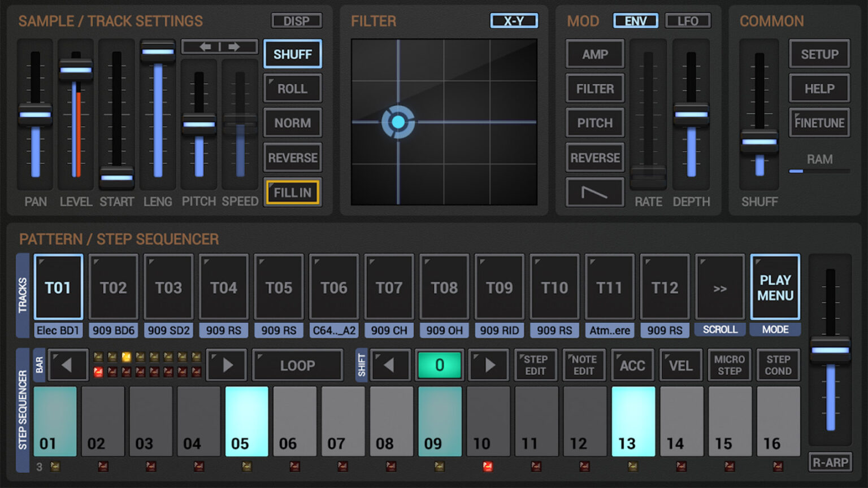
Task: Click the SHIFT right arrow icon
Action: 488,365
